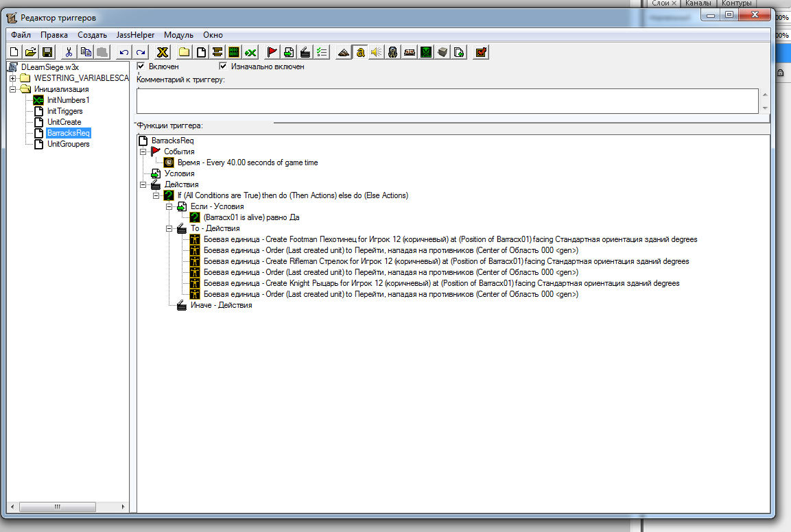Open the Campaign Editor module icon
The image size is (791, 532).
pos(410,52)
